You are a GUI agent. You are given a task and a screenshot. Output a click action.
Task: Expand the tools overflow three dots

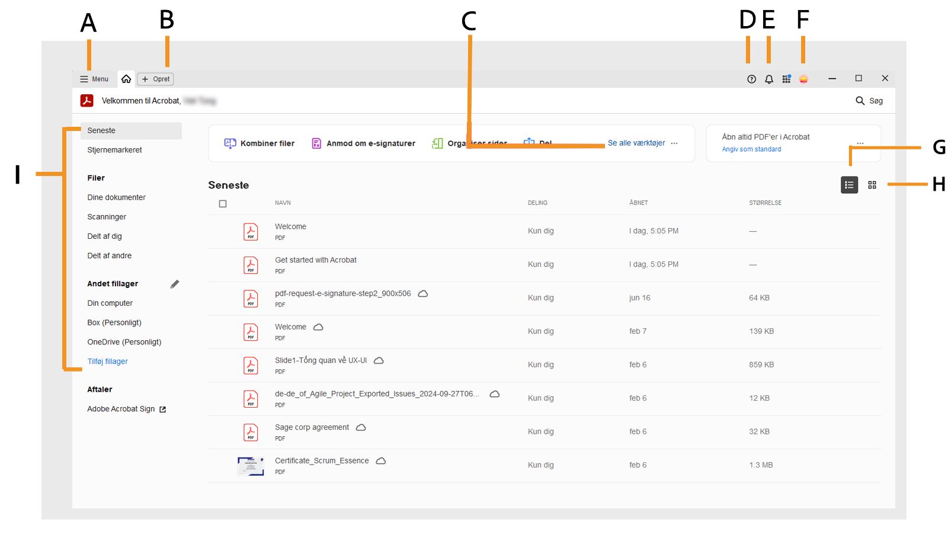tap(674, 143)
